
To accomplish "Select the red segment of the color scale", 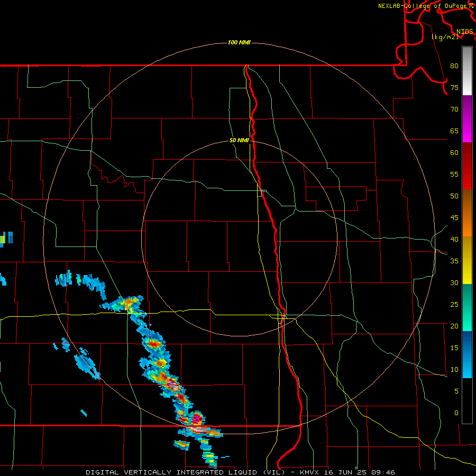I will [467, 166].
